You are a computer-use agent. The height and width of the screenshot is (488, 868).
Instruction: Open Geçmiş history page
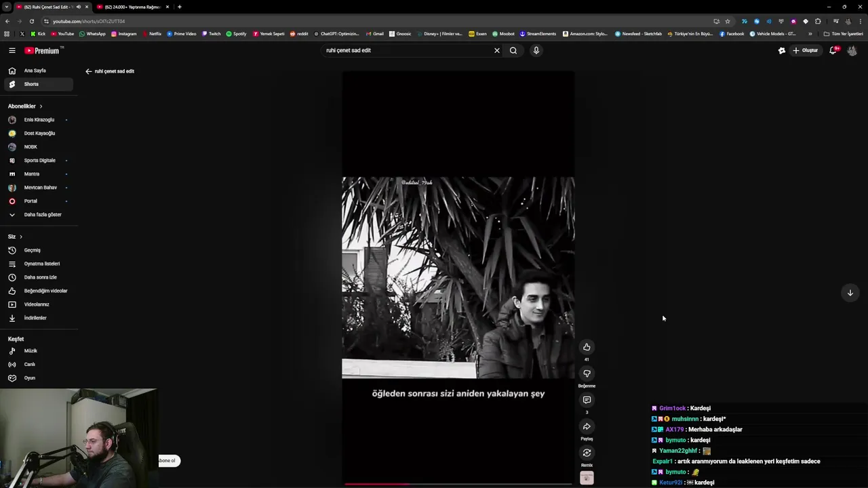coord(38,250)
